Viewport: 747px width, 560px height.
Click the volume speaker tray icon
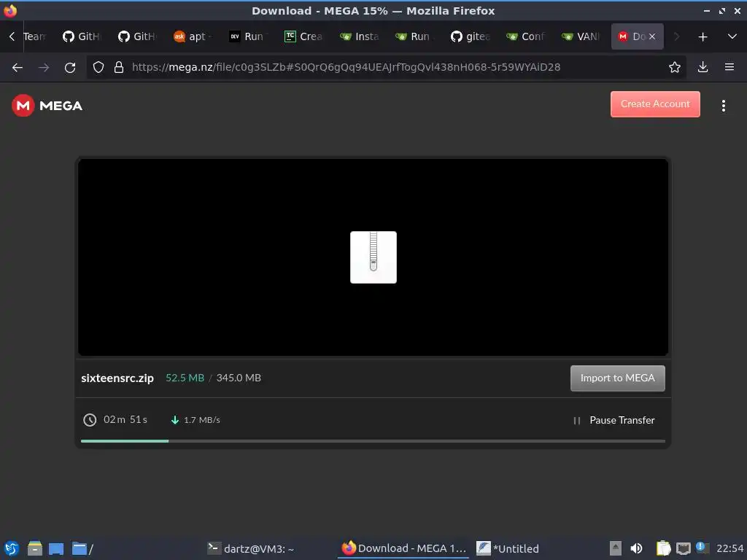pyautogui.click(x=636, y=548)
